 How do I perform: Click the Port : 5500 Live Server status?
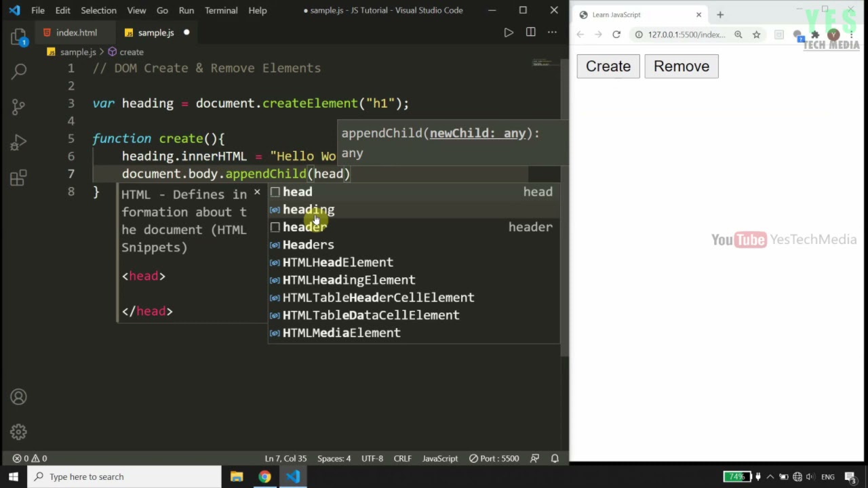494,459
